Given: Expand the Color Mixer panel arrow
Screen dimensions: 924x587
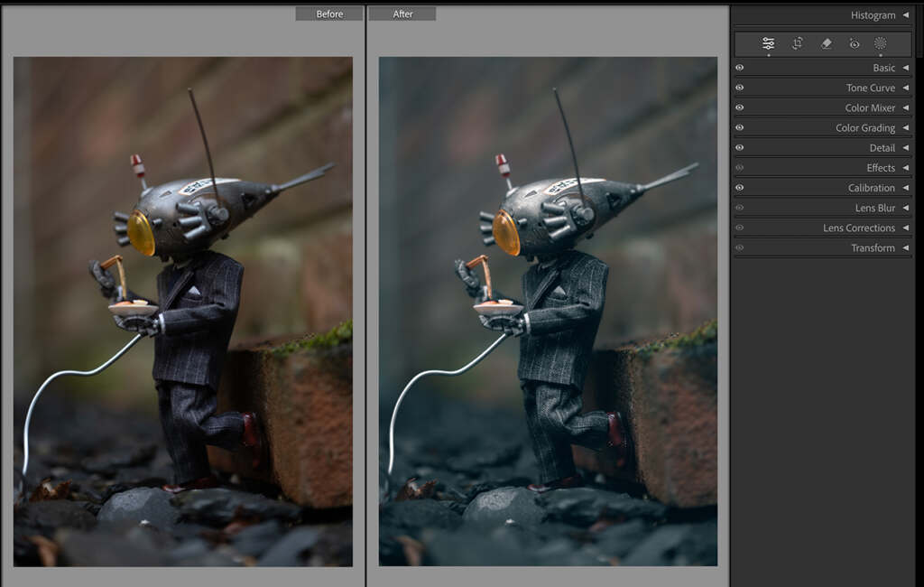Looking at the screenshot, I should pyautogui.click(x=906, y=108).
